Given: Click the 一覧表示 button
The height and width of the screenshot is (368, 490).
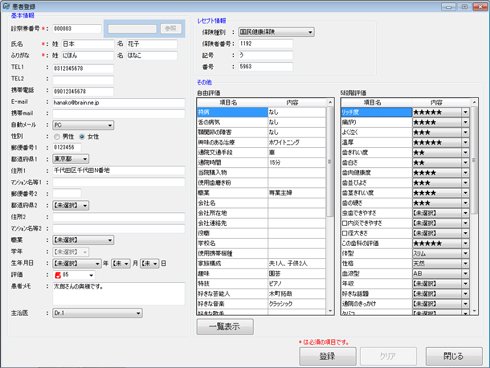Looking at the screenshot, I should click(x=225, y=326).
